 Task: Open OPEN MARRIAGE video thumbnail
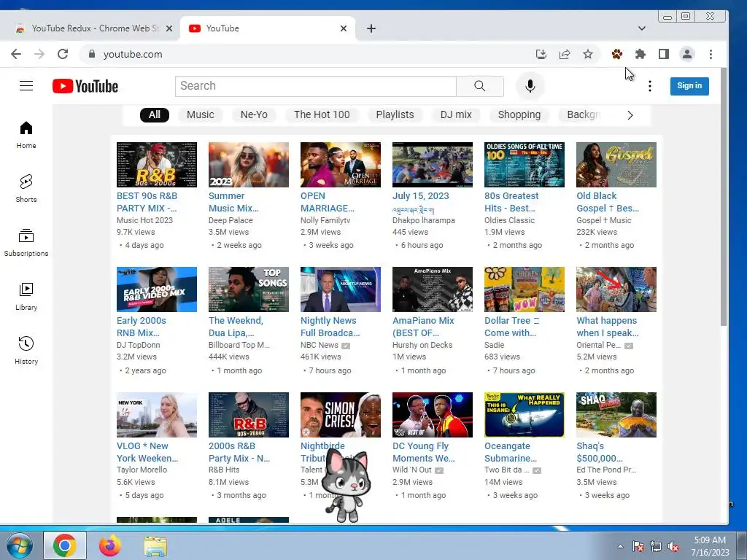(x=341, y=165)
